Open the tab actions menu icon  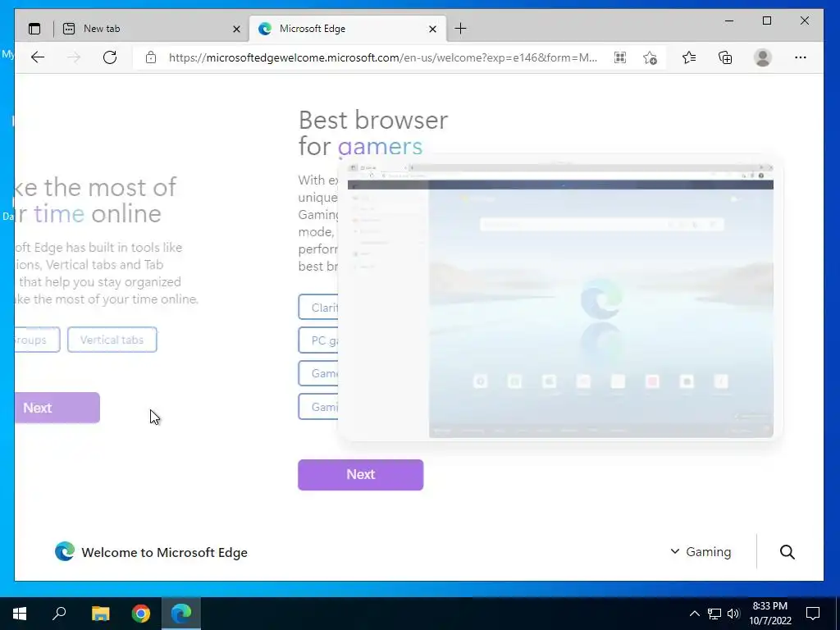34,29
